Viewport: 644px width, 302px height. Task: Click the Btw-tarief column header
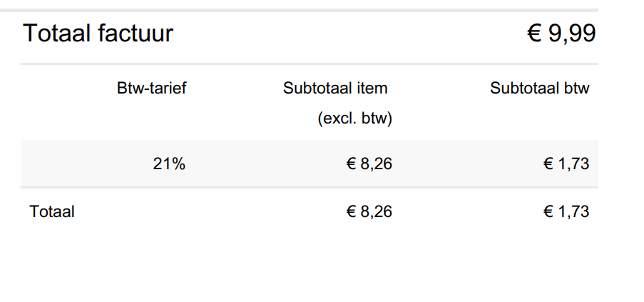[152, 89]
